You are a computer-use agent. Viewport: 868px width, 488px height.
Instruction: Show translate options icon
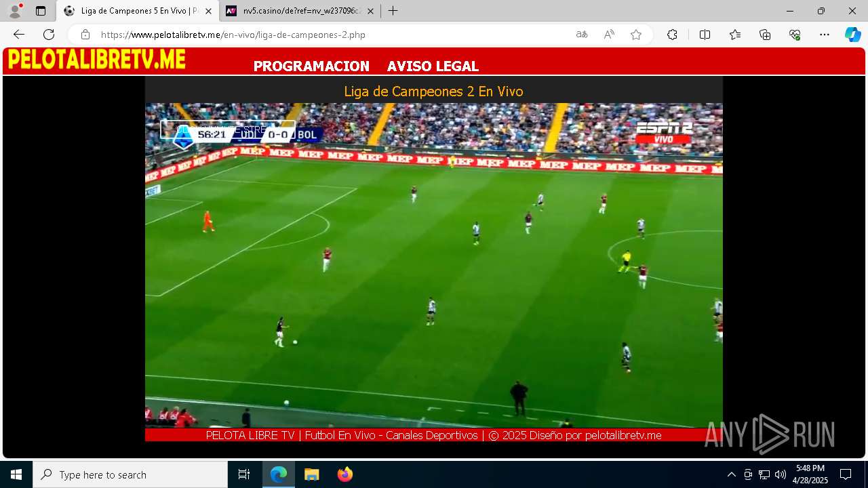[x=582, y=35]
